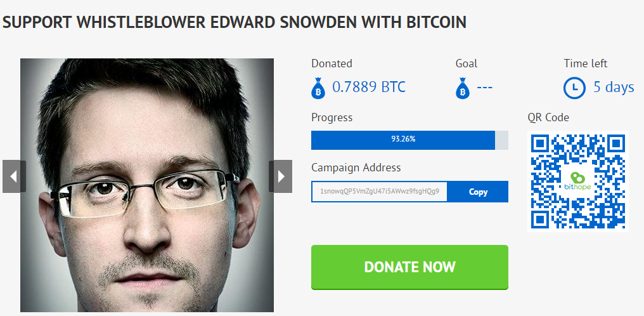Click the campaign title heading

tap(235, 22)
